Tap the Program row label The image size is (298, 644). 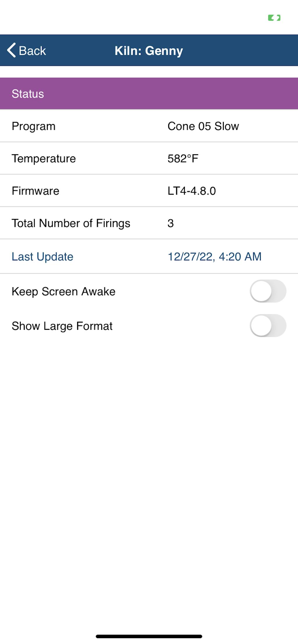click(x=33, y=126)
